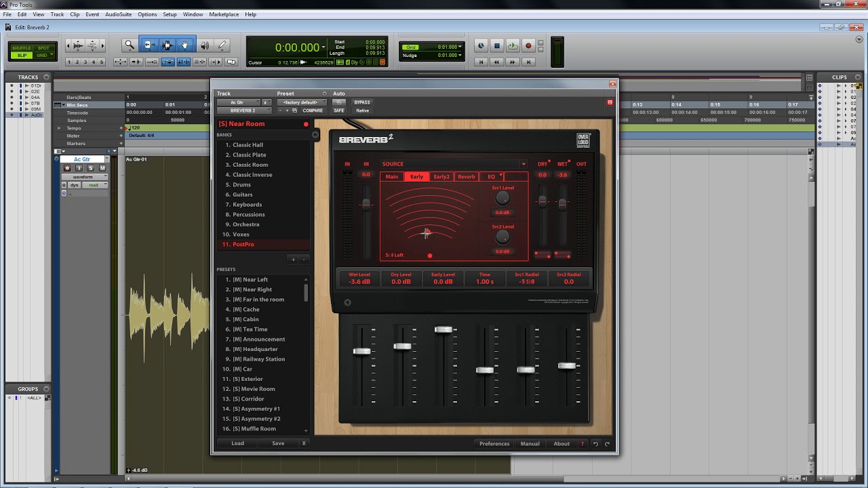Click the undo arrow in Breverb footer
The width and height of the screenshot is (868, 488).
595,444
